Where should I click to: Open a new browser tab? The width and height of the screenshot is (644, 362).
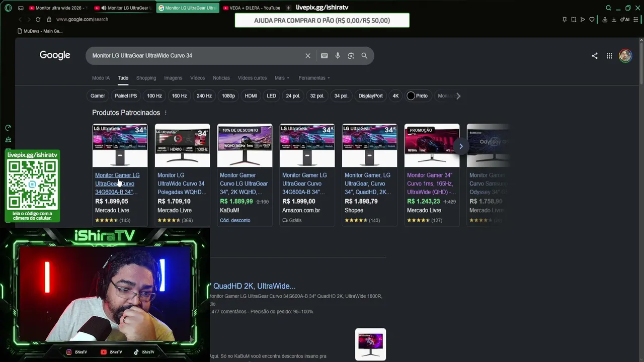[x=288, y=8]
